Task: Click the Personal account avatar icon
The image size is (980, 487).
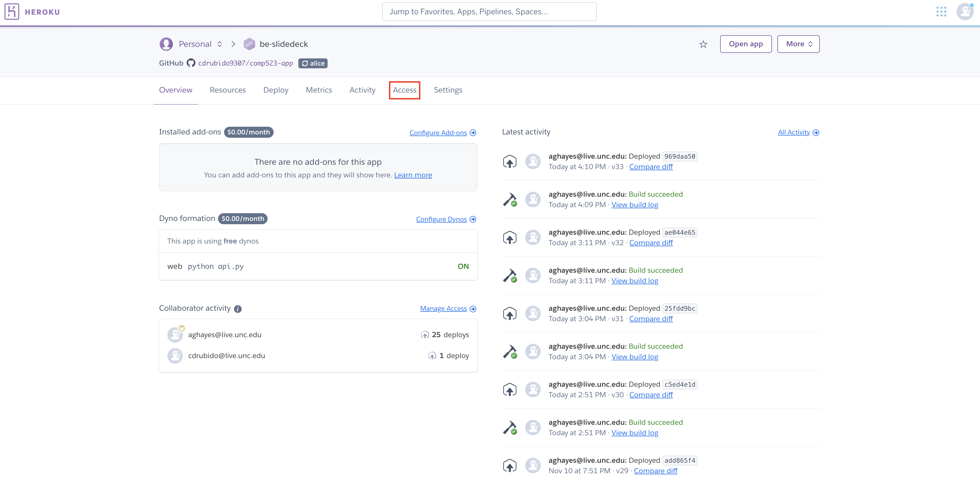Action: coord(166,44)
